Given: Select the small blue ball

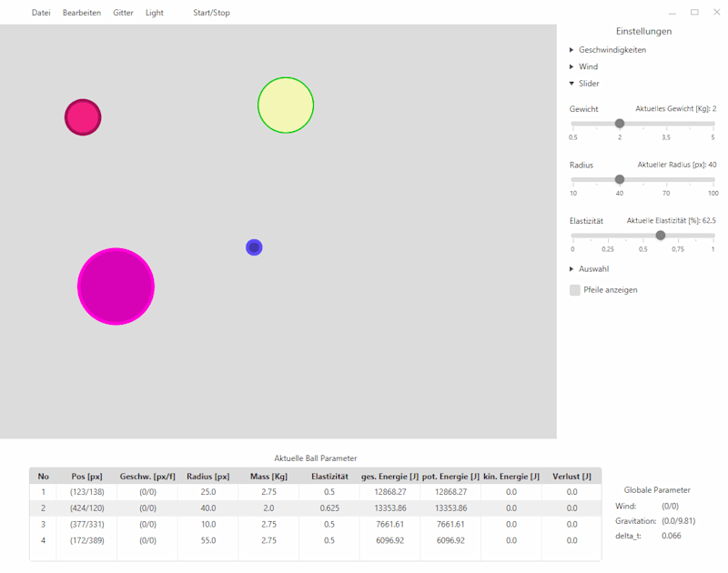Looking at the screenshot, I should [x=254, y=247].
